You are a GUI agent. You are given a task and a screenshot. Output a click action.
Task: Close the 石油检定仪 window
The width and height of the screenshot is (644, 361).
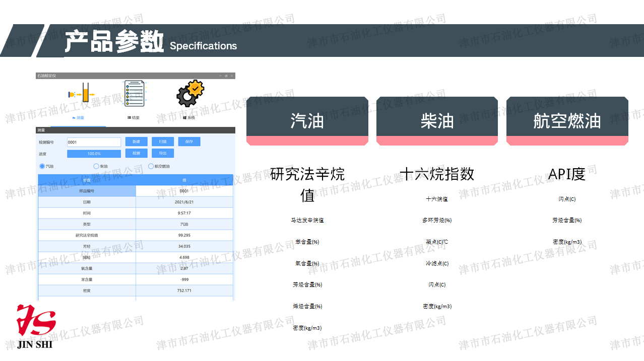click(232, 76)
